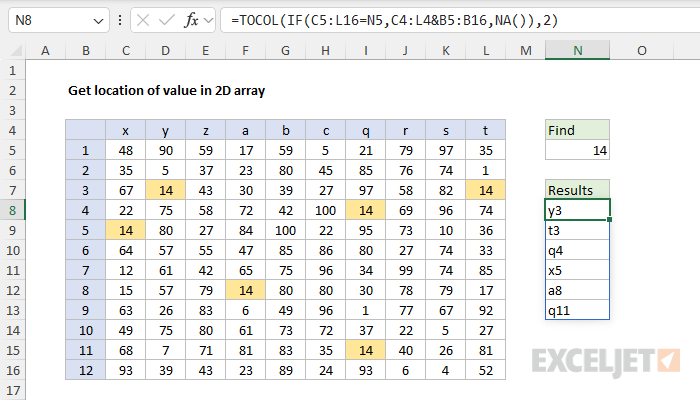Select column L header

pyautogui.click(x=485, y=50)
